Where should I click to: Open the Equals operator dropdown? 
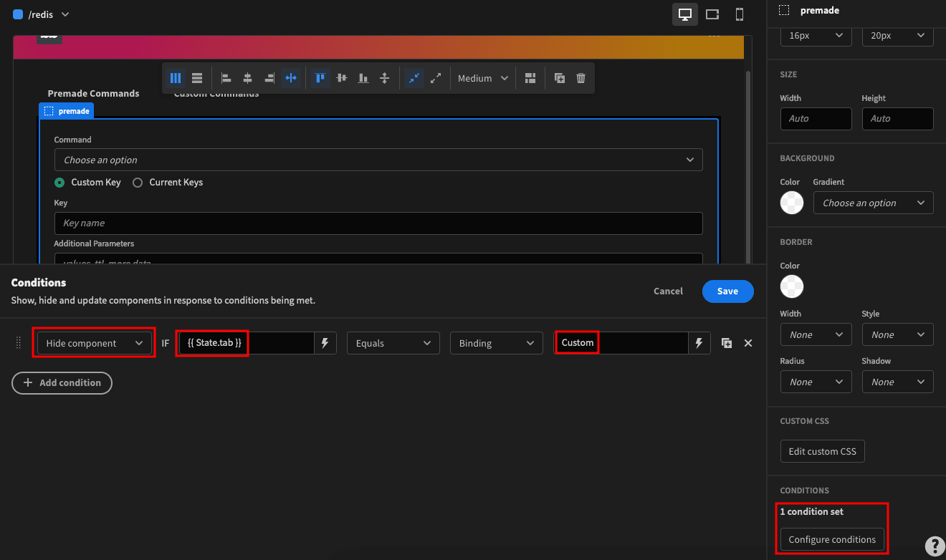click(x=393, y=343)
